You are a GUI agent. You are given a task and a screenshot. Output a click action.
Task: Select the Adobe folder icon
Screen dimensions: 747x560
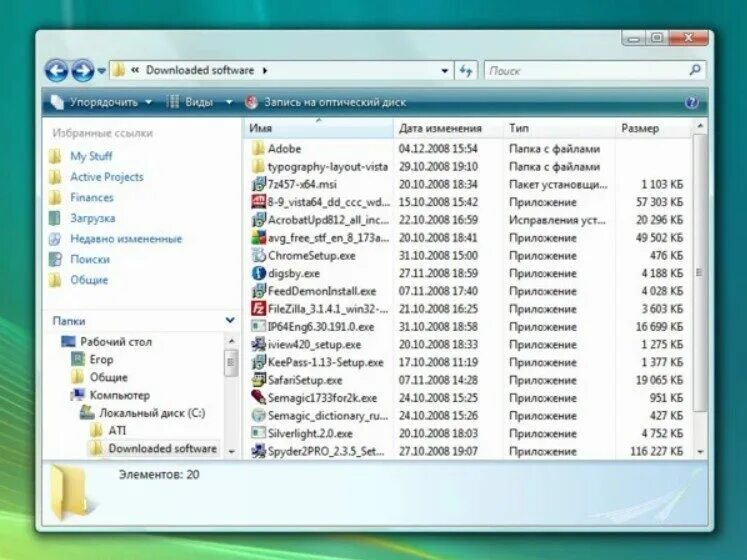[x=258, y=148]
